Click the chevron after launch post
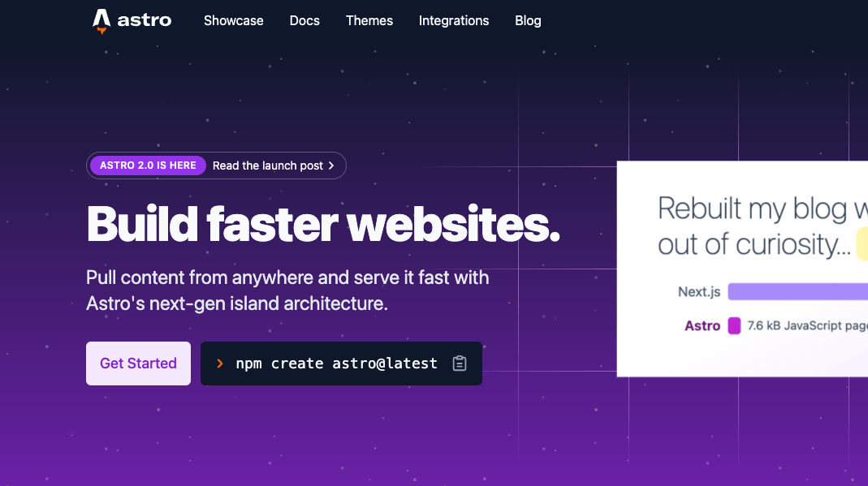 (x=331, y=166)
